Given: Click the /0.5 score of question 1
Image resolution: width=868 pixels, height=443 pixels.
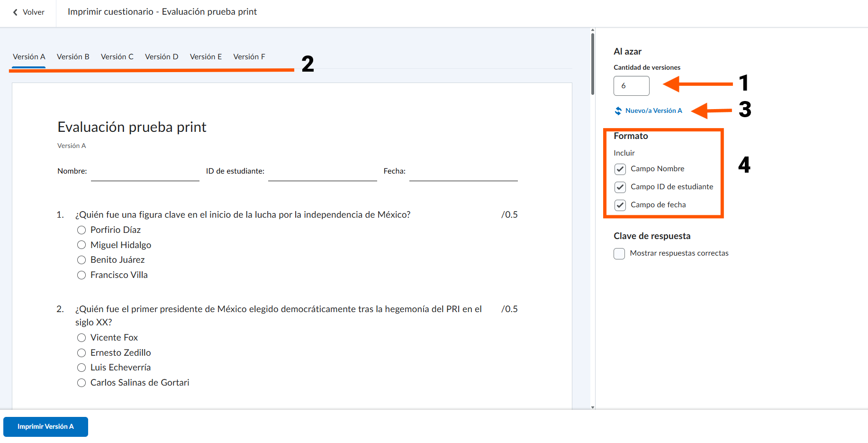Looking at the screenshot, I should click(509, 215).
